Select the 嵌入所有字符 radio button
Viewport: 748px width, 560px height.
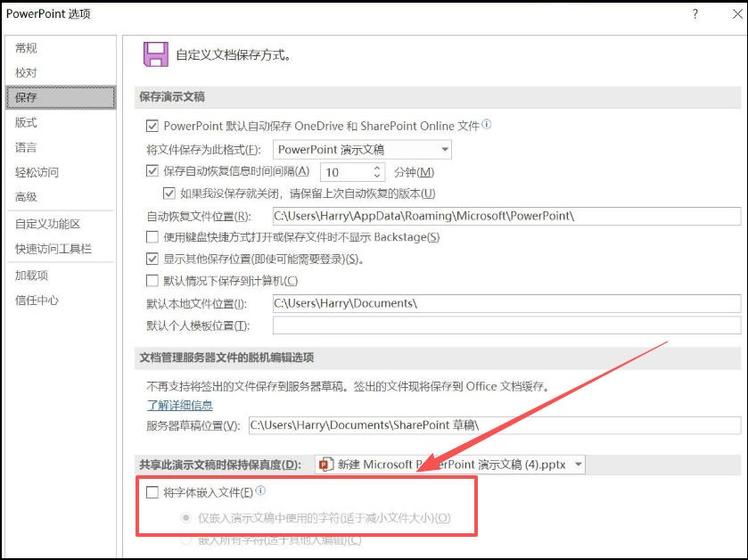pyautogui.click(x=185, y=543)
